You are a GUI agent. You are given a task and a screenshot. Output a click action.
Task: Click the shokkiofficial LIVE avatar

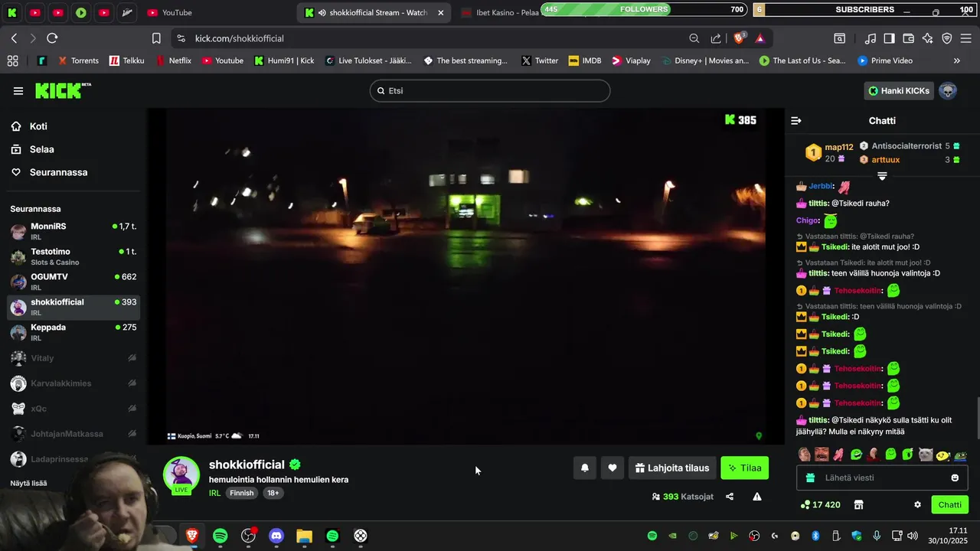click(x=181, y=475)
